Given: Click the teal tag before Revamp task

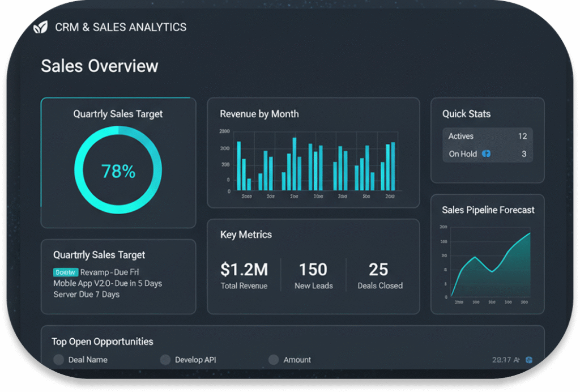Looking at the screenshot, I should tap(65, 272).
